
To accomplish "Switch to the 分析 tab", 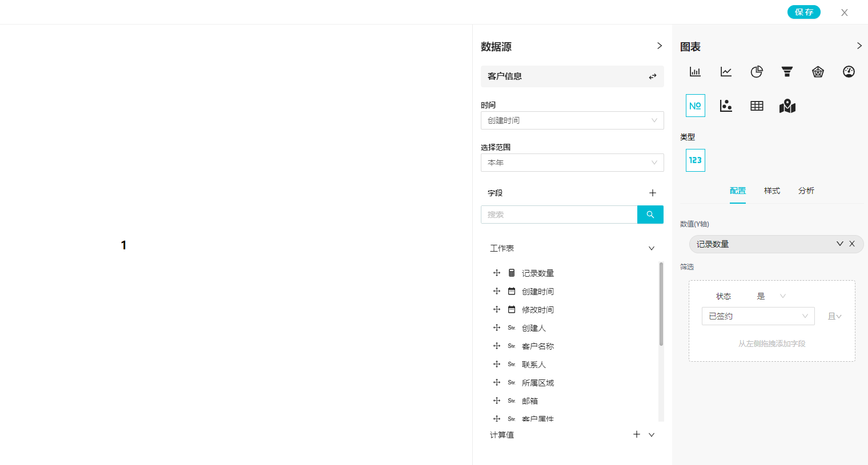I will click(x=806, y=191).
